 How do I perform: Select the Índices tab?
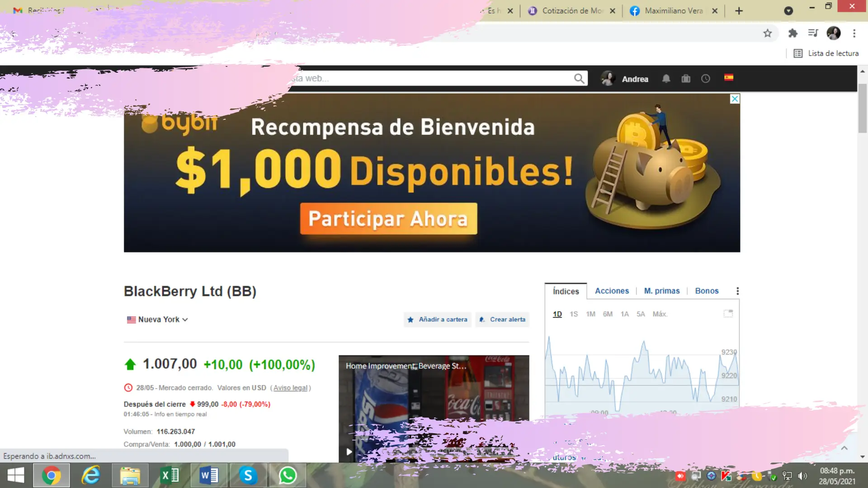coord(566,291)
